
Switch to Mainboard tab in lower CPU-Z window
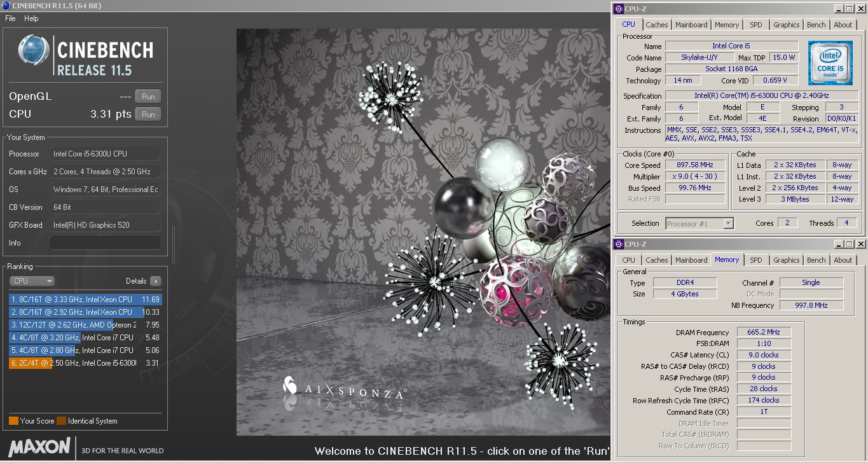coord(691,260)
